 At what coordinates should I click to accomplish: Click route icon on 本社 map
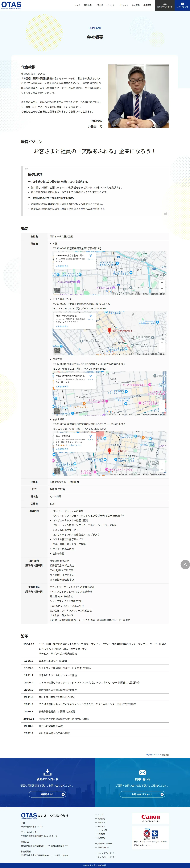point(90,257)
